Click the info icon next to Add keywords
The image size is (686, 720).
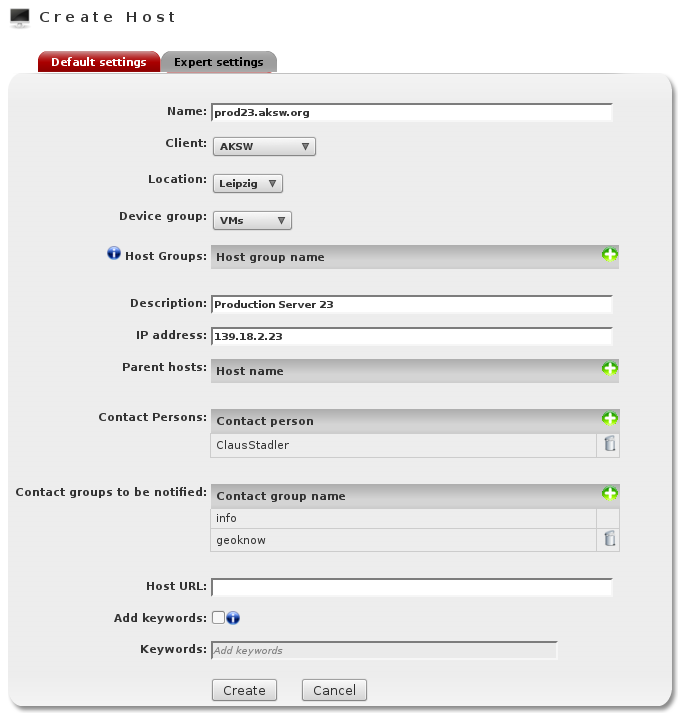pos(233,618)
